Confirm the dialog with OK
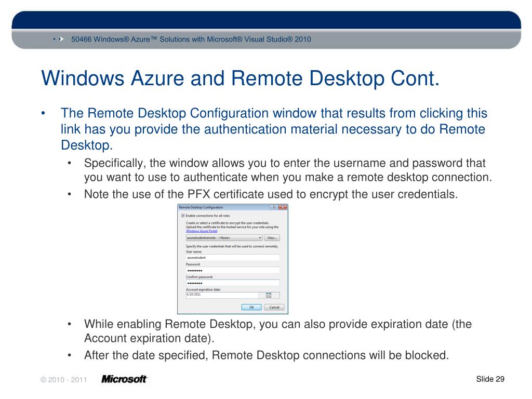The width and height of the screenshot is (532, 399). [251, 307]
